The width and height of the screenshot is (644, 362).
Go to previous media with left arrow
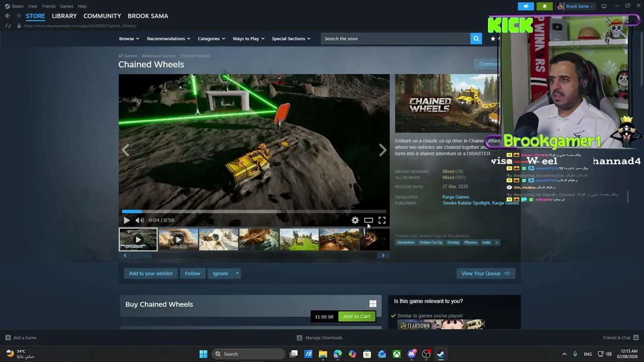tap(125, 150)
